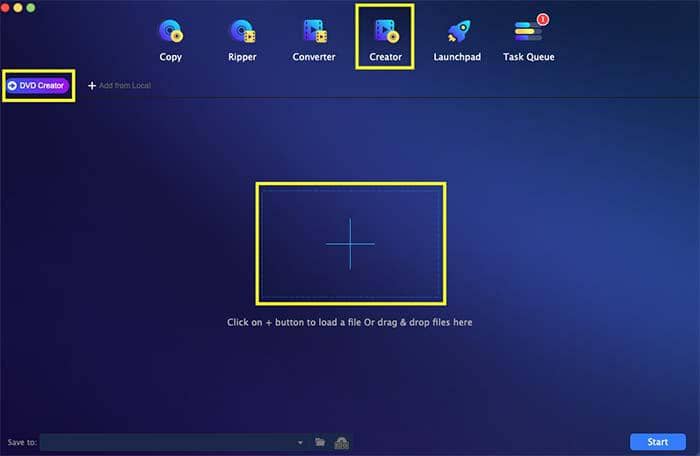Expand the Save to dropdown arrow
This screenshot has height=456, width=700.
click(300, 443)
